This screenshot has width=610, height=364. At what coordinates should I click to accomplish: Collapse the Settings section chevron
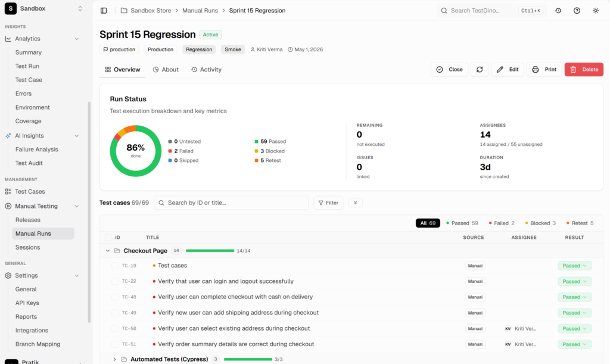tap(77, 275)
